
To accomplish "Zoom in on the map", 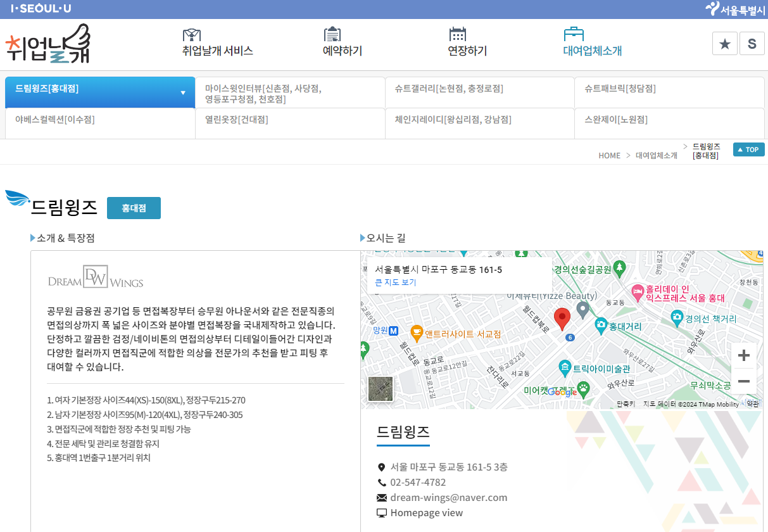I will point(744,355).
